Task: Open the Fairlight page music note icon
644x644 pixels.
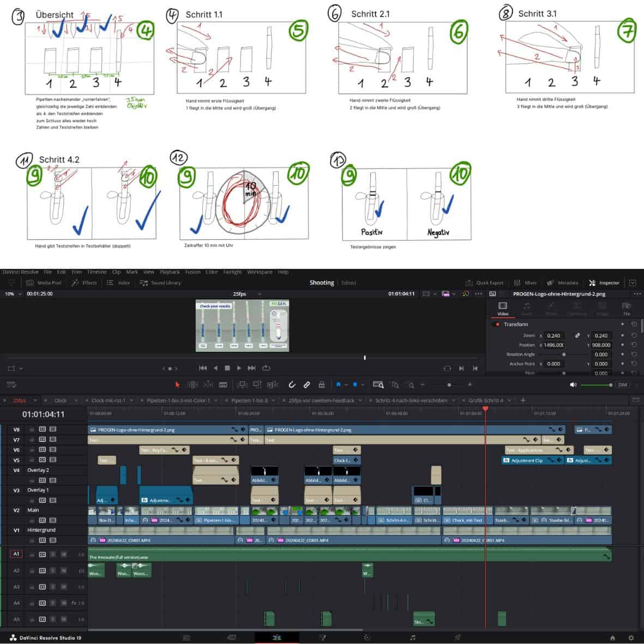Action: click(x=413, y=637)
